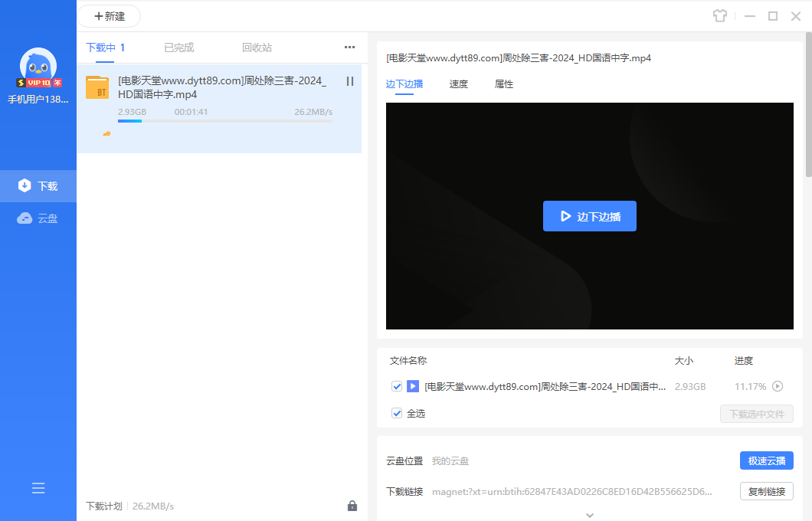Toggle the 全选 select-all checkbox
The height and width of the screenshot is (521, 812).
(397, 413)
